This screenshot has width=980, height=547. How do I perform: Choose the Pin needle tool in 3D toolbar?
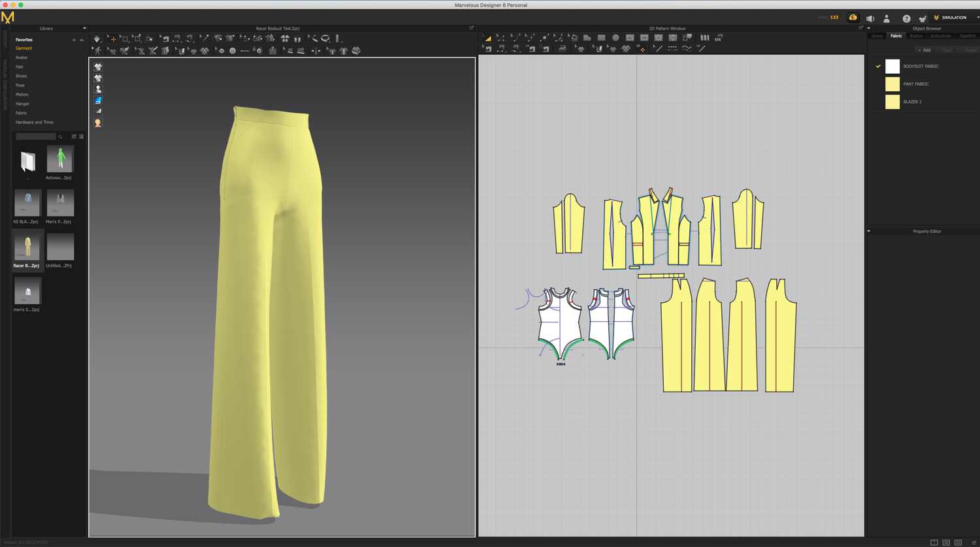205,39
